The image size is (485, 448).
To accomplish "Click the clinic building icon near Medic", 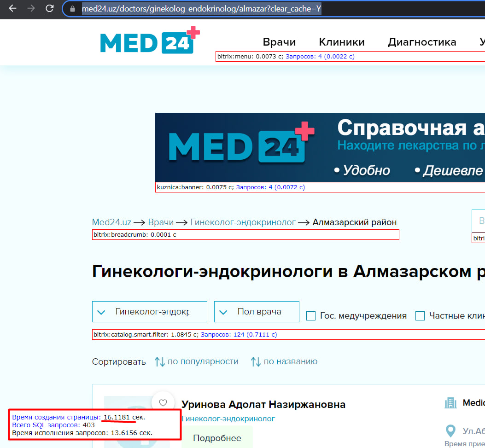I will (450, 403).
